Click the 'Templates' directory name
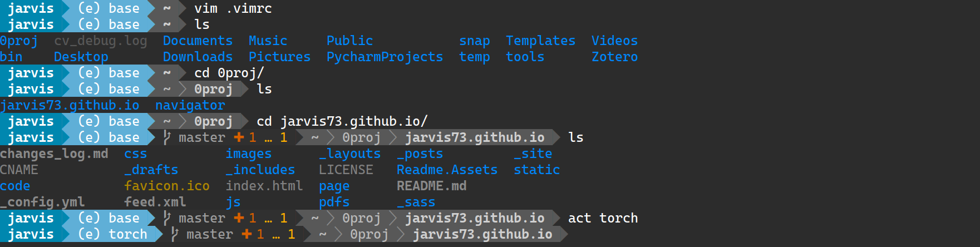Image resolution: width=980 pixels, height=247 pixels. coord(540,41)
